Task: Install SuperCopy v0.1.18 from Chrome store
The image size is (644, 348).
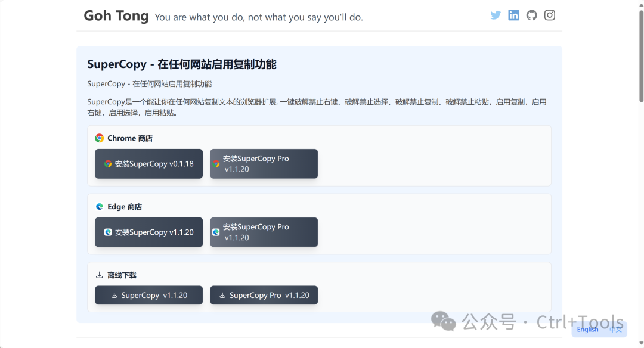Action: [148, 164]
